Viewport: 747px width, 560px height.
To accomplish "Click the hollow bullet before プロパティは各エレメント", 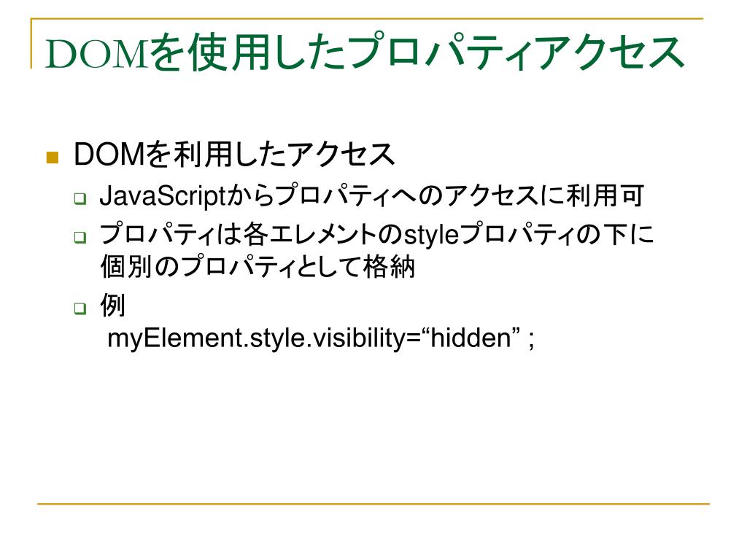I will 80,237.
